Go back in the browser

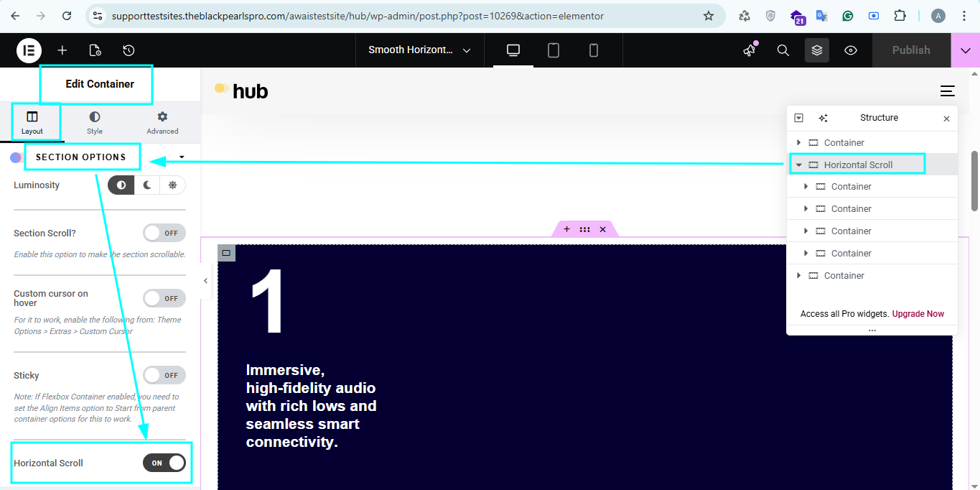[15, 16]
